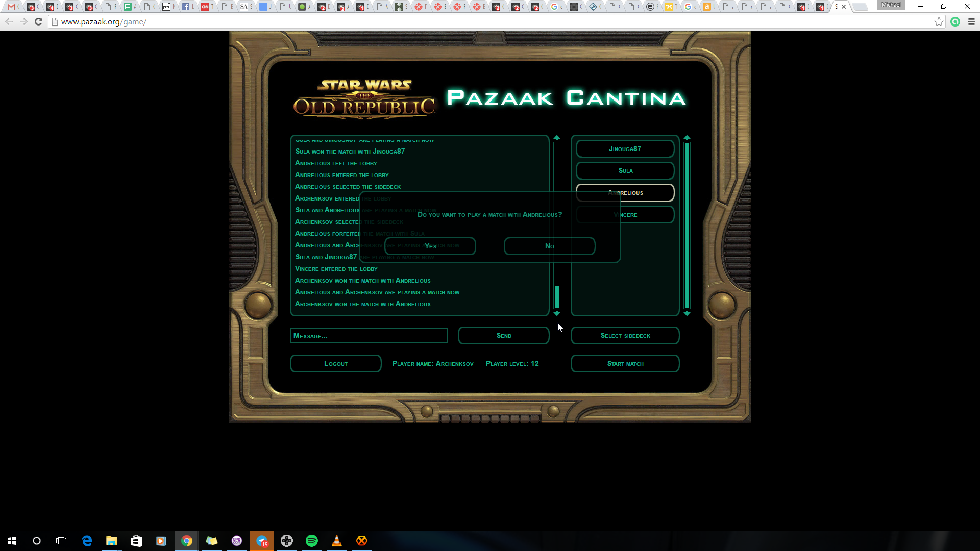Click the chat log scroll up arrow

(557, 138)
